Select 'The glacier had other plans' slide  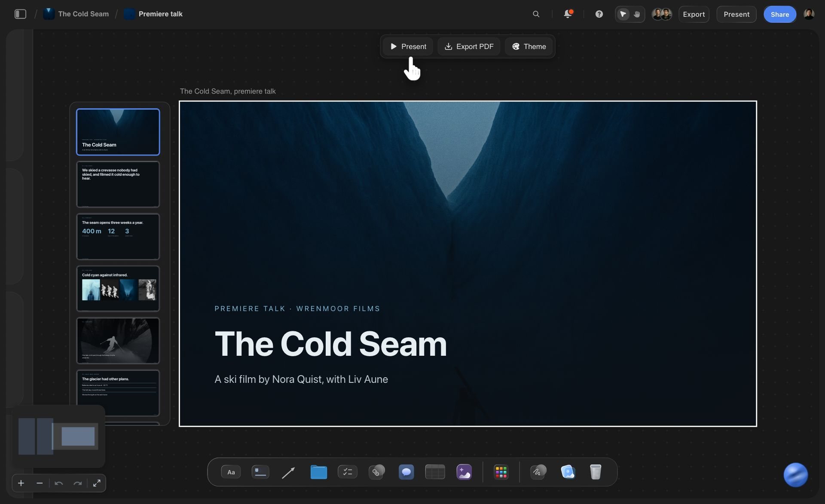(x=118, y=393)
